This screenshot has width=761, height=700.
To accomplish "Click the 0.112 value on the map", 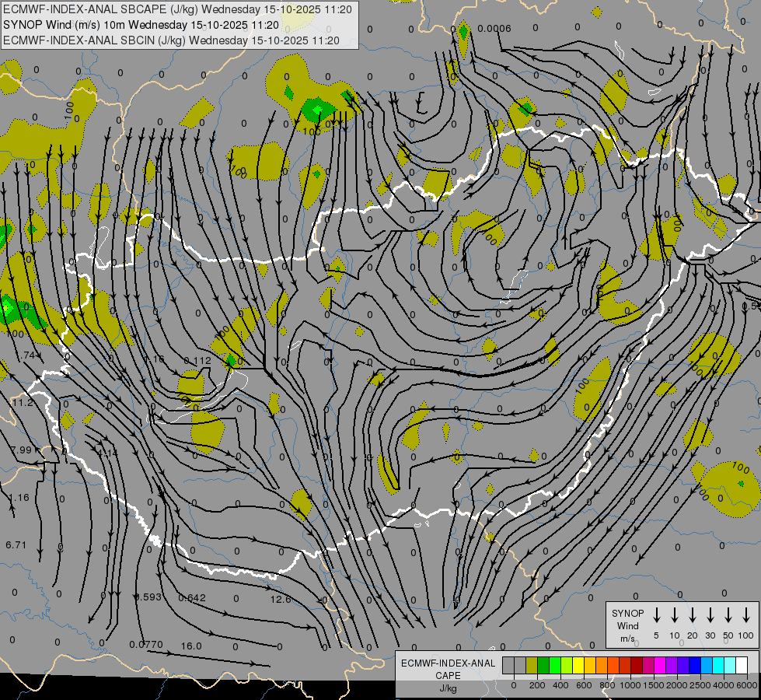I will (197, 360).
